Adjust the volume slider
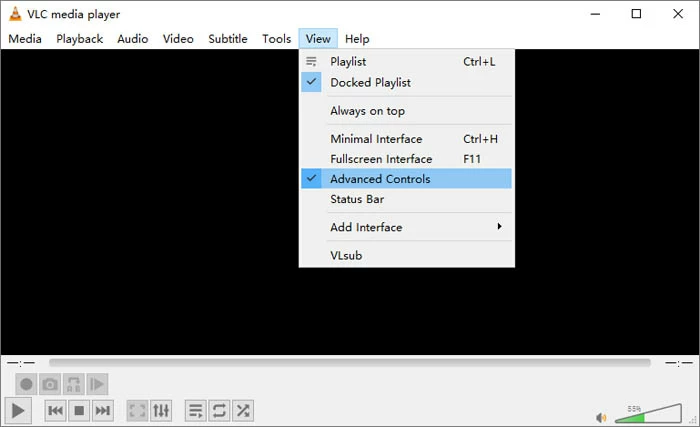This screenshot has width=700, height=427. tap(644, 414)
